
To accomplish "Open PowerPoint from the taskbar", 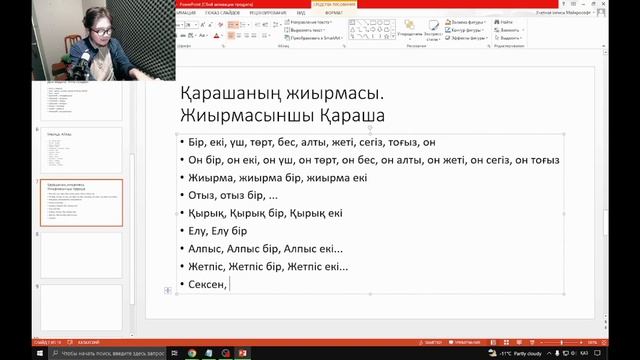I will coord(242,353).
